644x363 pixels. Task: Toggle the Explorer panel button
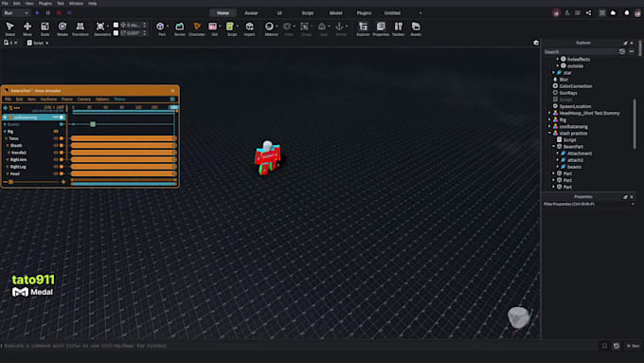click(x=363, y=28)
